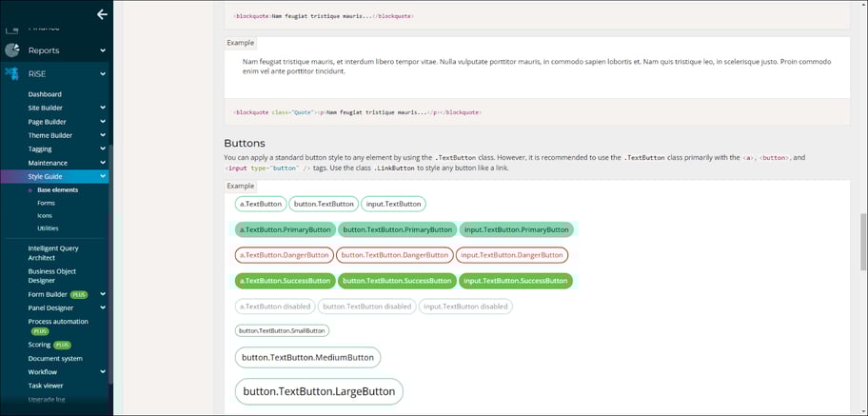Open the Utilities style guide page
Viewport: 868px width, 416px height.
pos(48,228)
